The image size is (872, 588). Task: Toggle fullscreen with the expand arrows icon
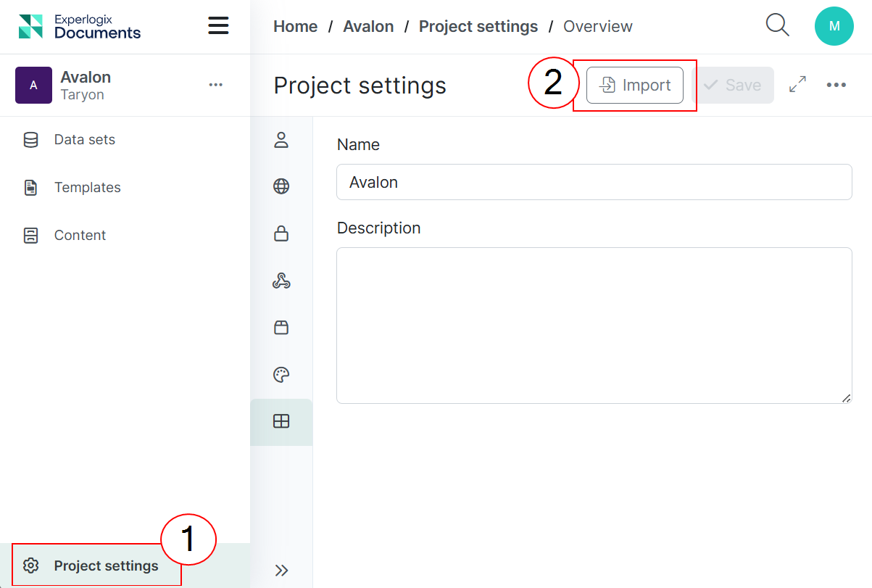[797, 85]
